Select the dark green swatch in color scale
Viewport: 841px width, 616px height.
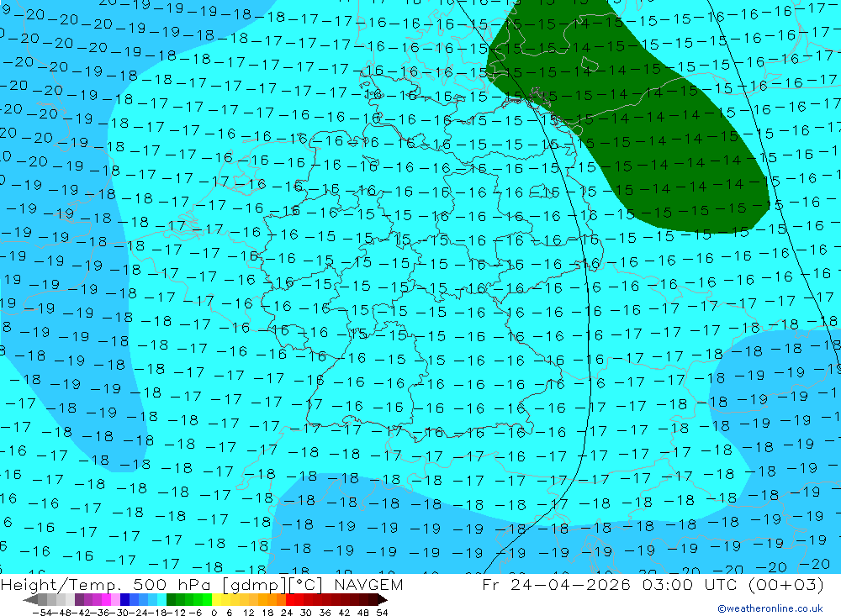171,599
